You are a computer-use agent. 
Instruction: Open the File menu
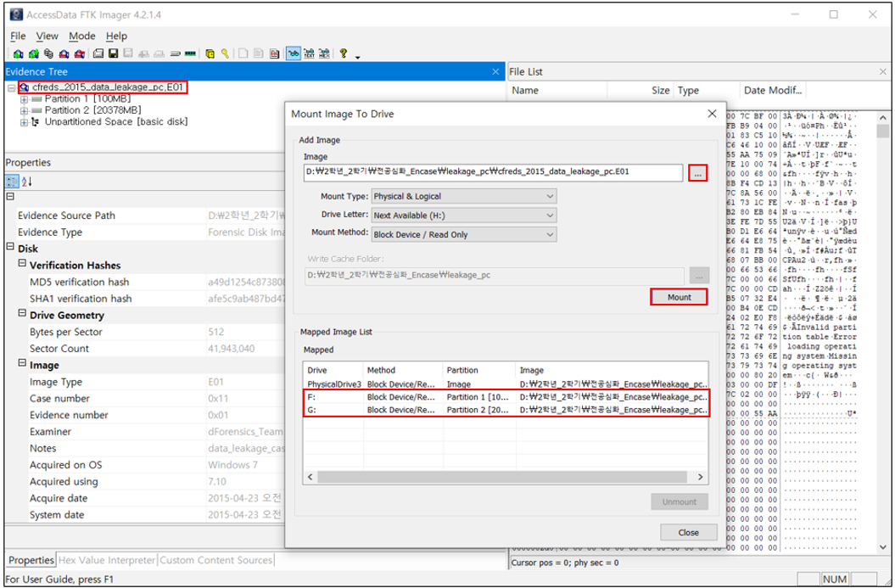click(x=18, y=36)
